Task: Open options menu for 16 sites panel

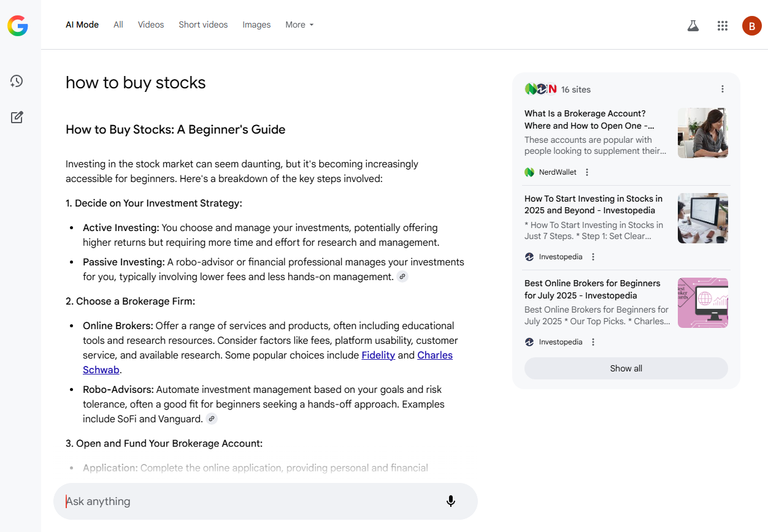Action: (x=723, y=89)
